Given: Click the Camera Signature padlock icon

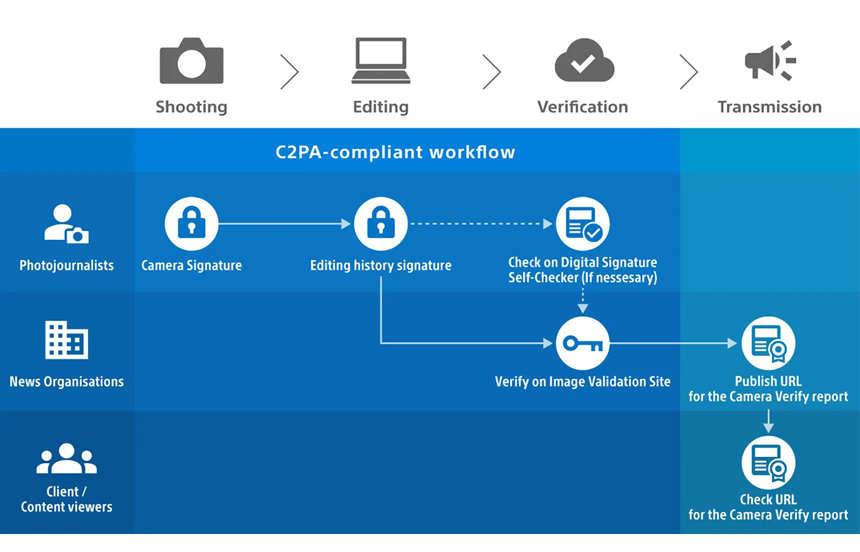Looking at the screenshot, I should click(x=191, y=224).
